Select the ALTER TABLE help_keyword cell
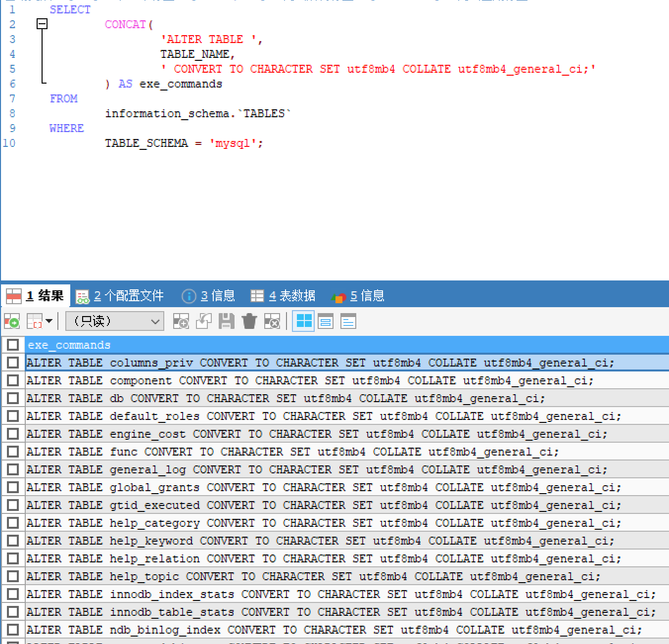The image size is (669, 644). pos(347,541)
